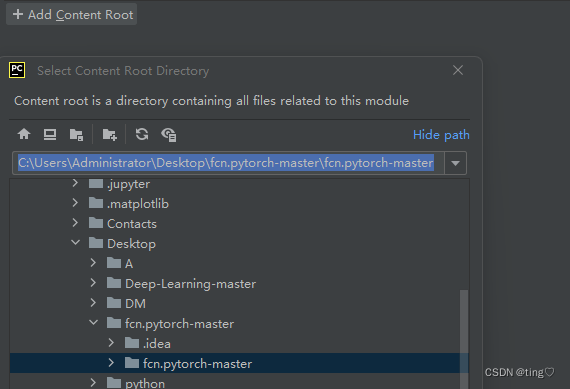The width and height of the screenshot is (570, 389).
Task: Expand the python folder
Action: coord(93,382)
